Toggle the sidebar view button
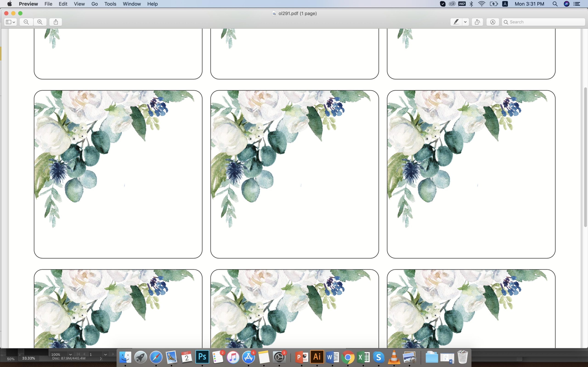This screenshot has width=588, height=367. [x=8, y=22]
